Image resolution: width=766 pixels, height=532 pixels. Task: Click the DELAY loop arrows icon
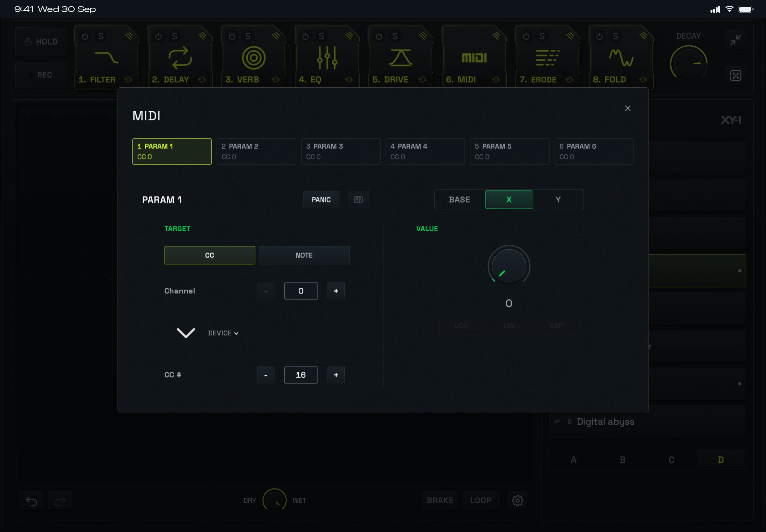click(180, 58)
